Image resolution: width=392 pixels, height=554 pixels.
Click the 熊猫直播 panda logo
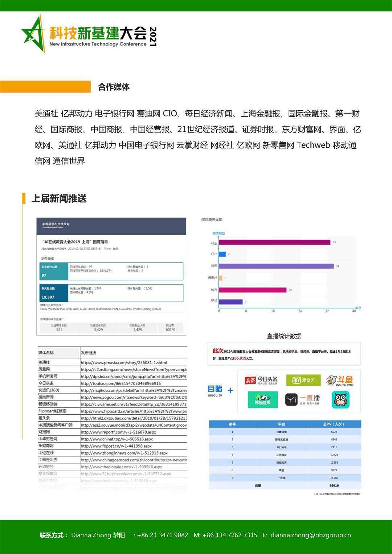pyautogui.click(x=263, y=400)
